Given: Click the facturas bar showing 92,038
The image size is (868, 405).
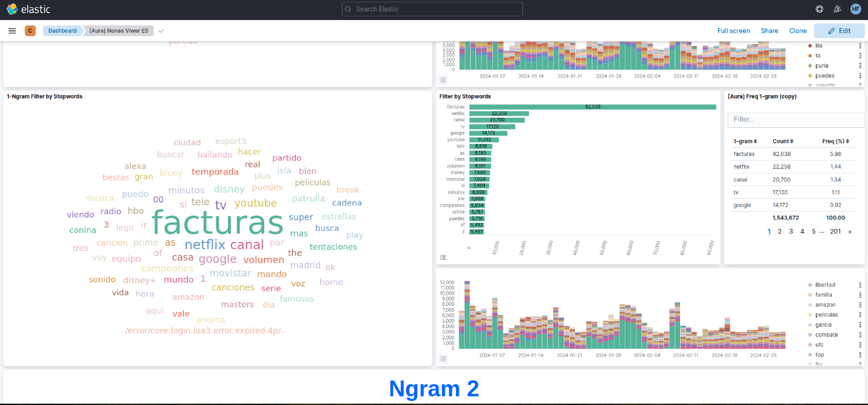Looking at the screenshot, I should coord(592,107).
